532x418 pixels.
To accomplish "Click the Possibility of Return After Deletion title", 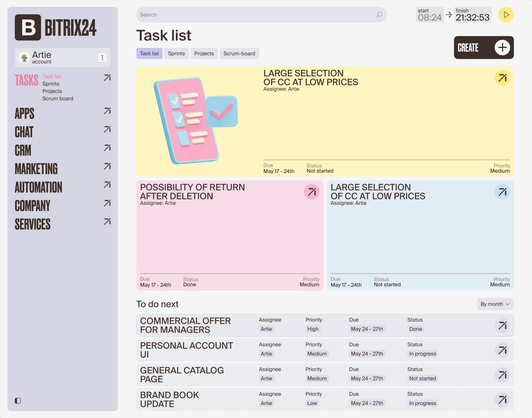I will coord(192,192).
